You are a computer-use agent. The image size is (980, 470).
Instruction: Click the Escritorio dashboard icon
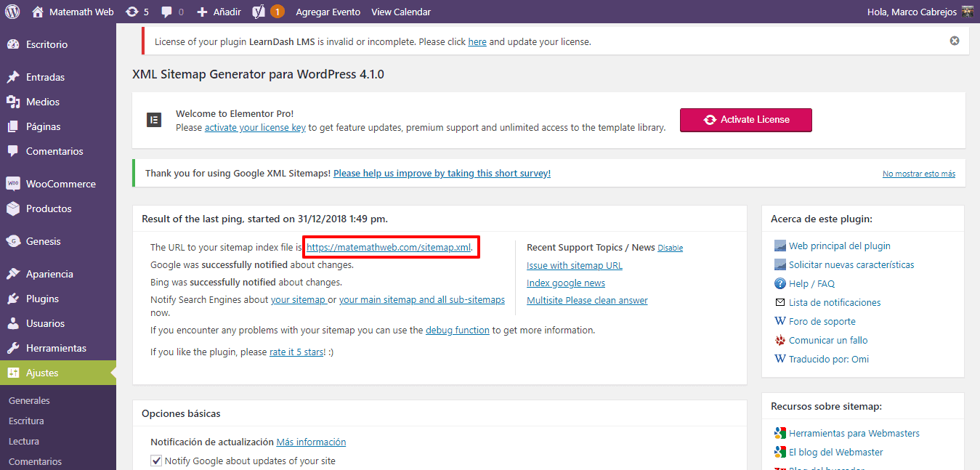pyautogui.click(x=13, y=44)
